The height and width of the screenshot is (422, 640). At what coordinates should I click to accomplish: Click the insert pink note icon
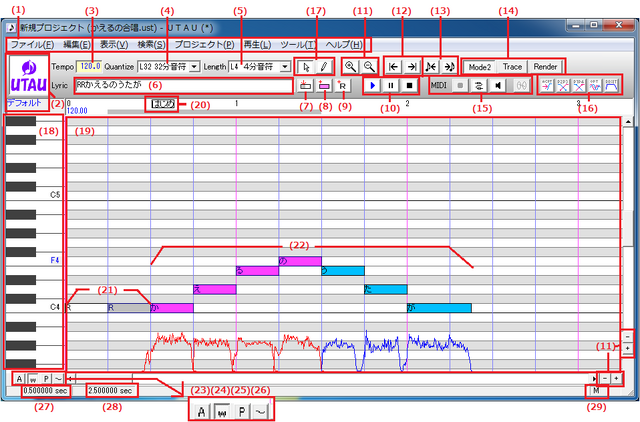click(x=324, y=86)
